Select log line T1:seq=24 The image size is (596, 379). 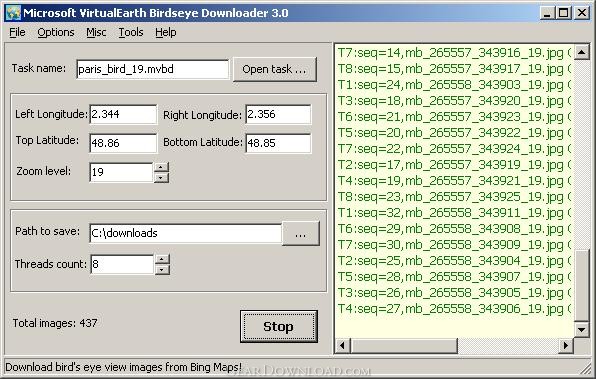[454, 84]
